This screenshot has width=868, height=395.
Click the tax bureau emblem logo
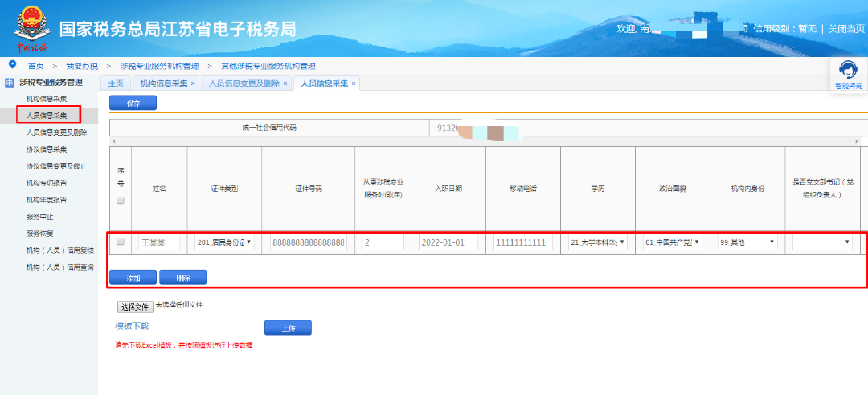point(31,26)
